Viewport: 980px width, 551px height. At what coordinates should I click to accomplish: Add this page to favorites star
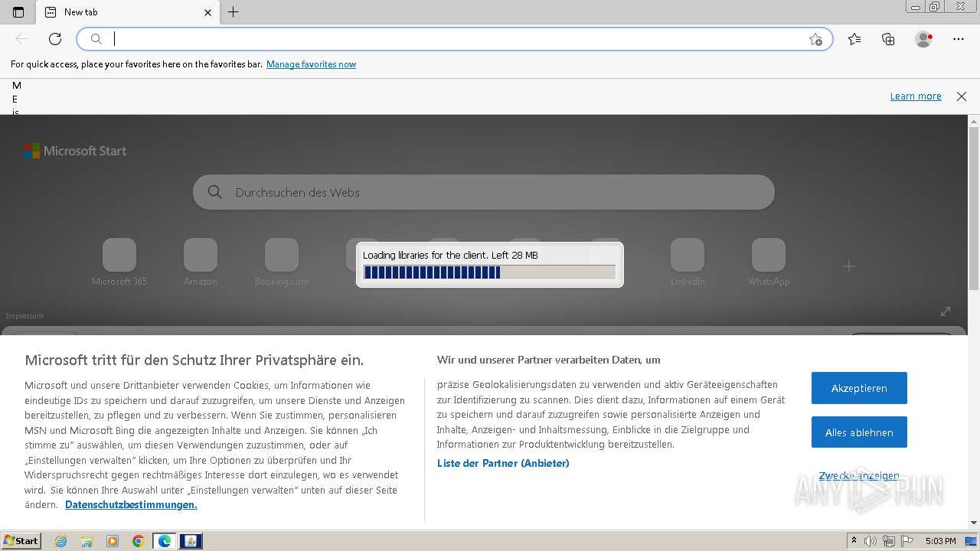pyautogui.click(x=815, y=39)
